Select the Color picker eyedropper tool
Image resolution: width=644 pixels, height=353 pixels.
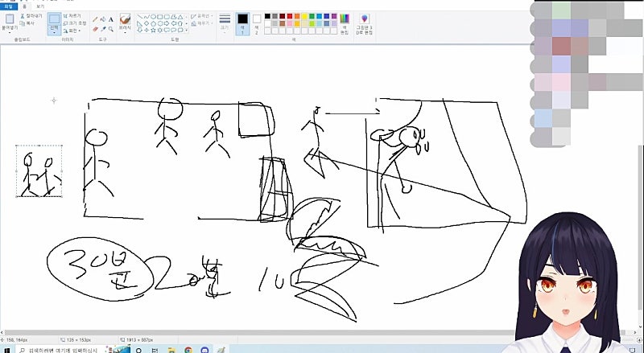[x=103, y=29]
